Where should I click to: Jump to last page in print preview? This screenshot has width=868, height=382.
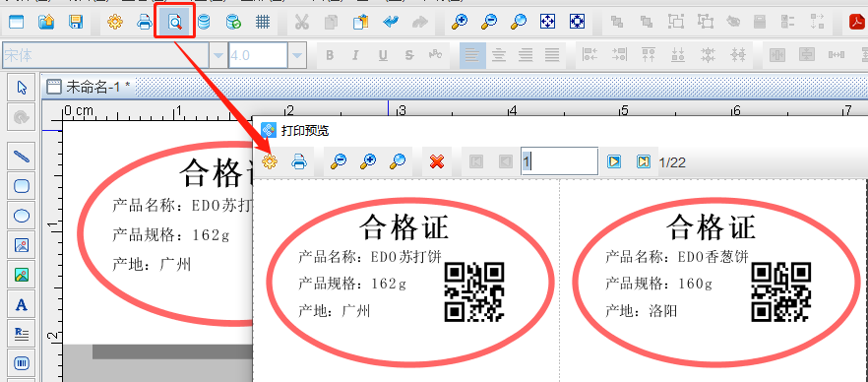pyautogui.click(x=643, y=161)
